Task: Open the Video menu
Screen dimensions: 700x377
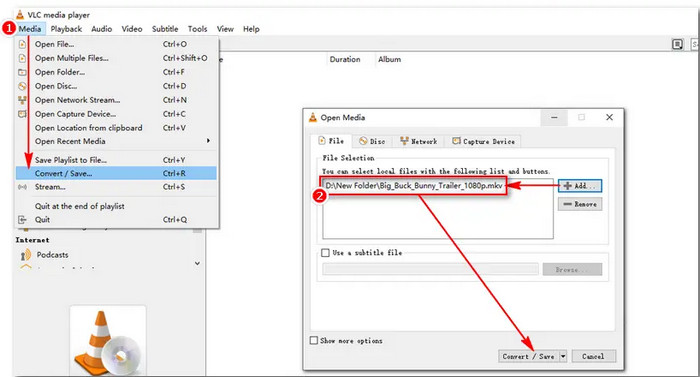Action: click(x=132, y=29)
